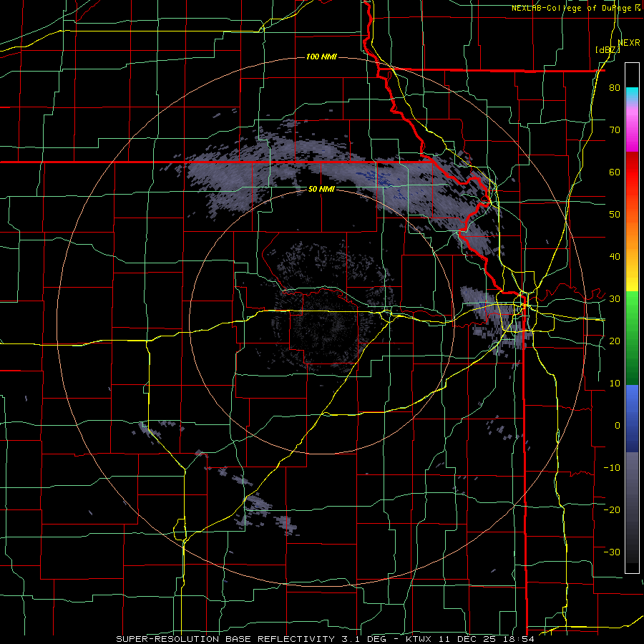Click the 80 value on the color scale

[615, 88]
